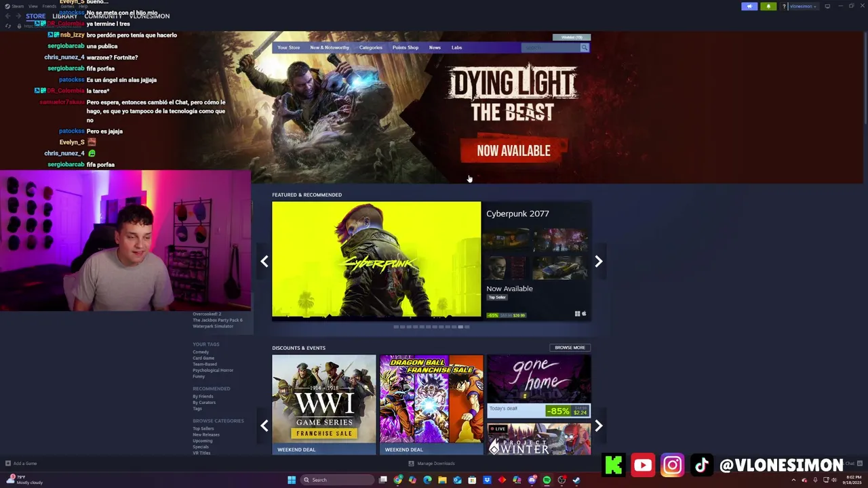Open Psychological Horror tag link
868x488 pixels.
point(213,370)
